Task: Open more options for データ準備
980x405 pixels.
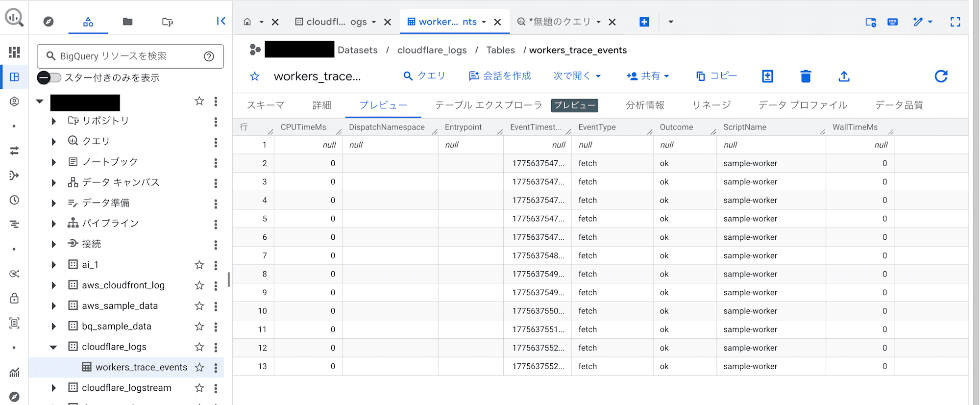Action: [x=216, y=203]
